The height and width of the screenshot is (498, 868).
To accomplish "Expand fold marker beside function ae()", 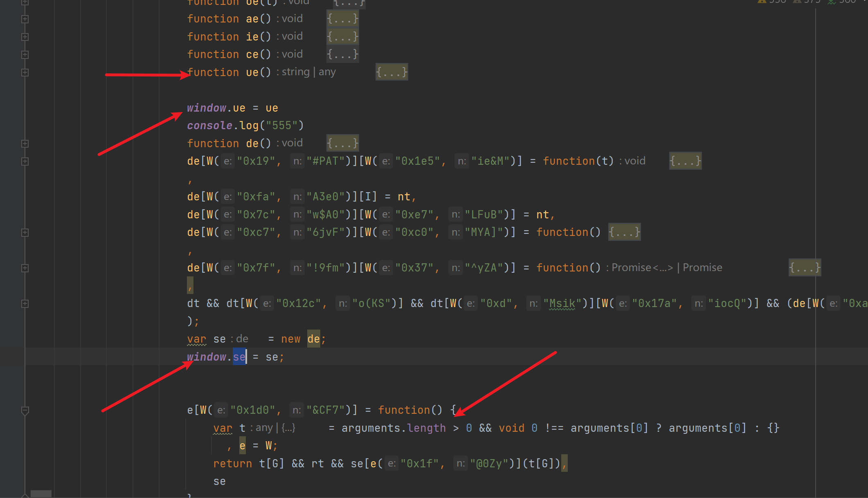I will pyautogui.click(x=25, y=19).
